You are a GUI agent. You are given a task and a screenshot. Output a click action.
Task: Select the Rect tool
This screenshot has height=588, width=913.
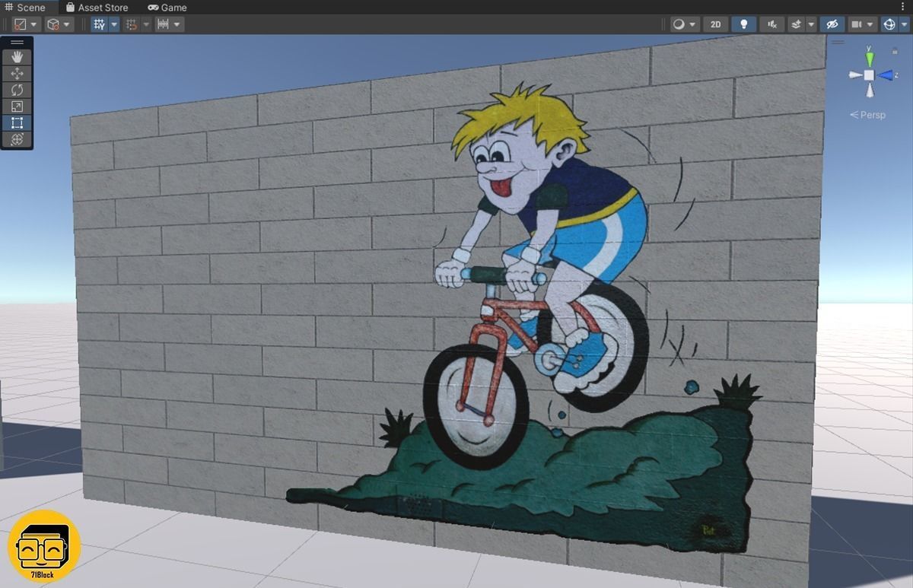tap(17, 122)
